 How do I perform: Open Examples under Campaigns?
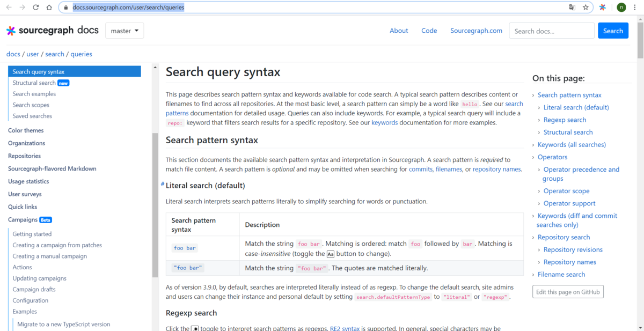tap(25, 311)
